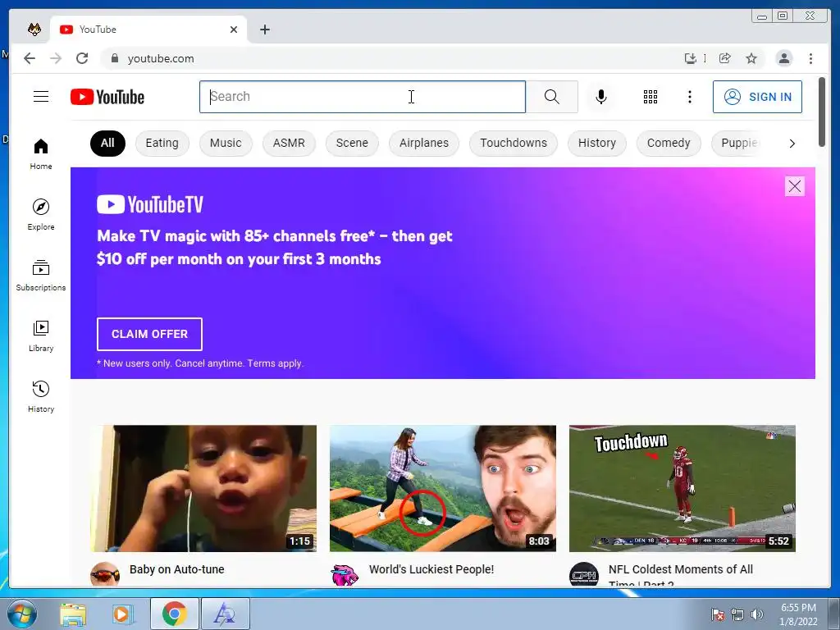The width and height of the screenshot is (840, 630).
Task: Click the browser forward arrow
Action: tap(56, 58)
